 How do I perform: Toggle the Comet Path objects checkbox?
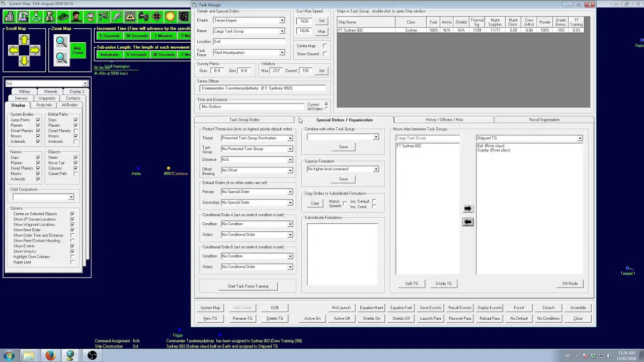(x=75, y=174)
